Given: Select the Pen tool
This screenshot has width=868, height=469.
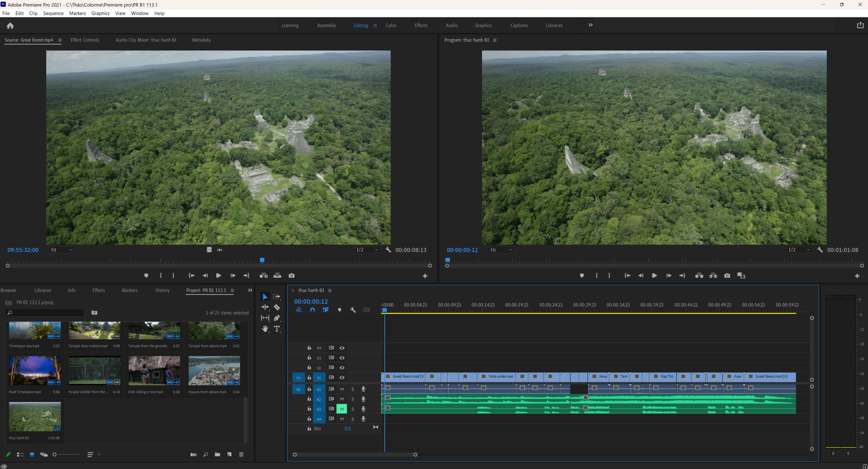Looking at the screenshot, I should [277, 318].
